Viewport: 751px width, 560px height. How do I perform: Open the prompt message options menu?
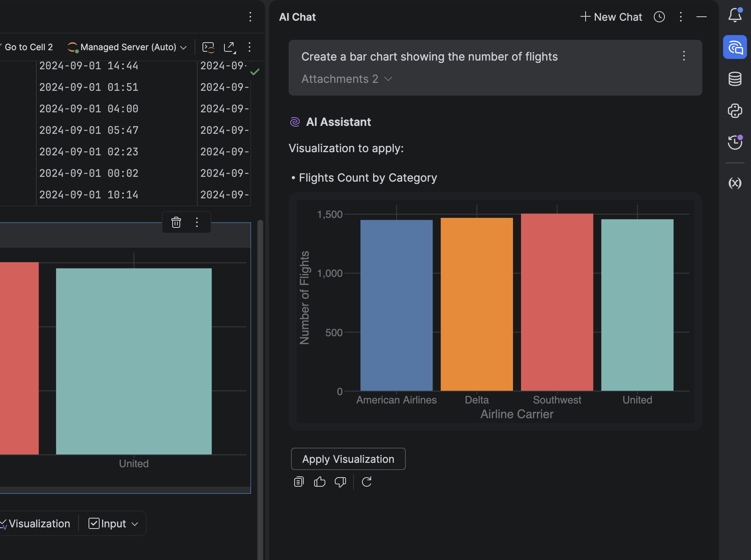click(x=684, y=56)
